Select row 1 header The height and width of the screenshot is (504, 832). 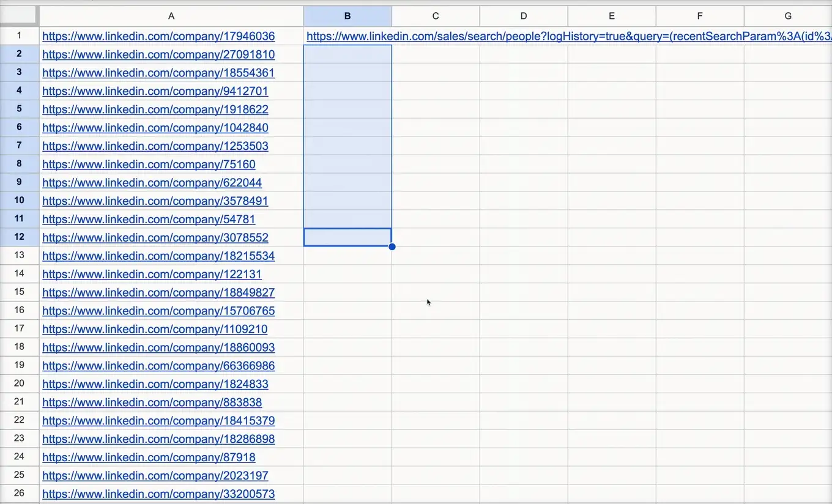[x=20, y=35]
